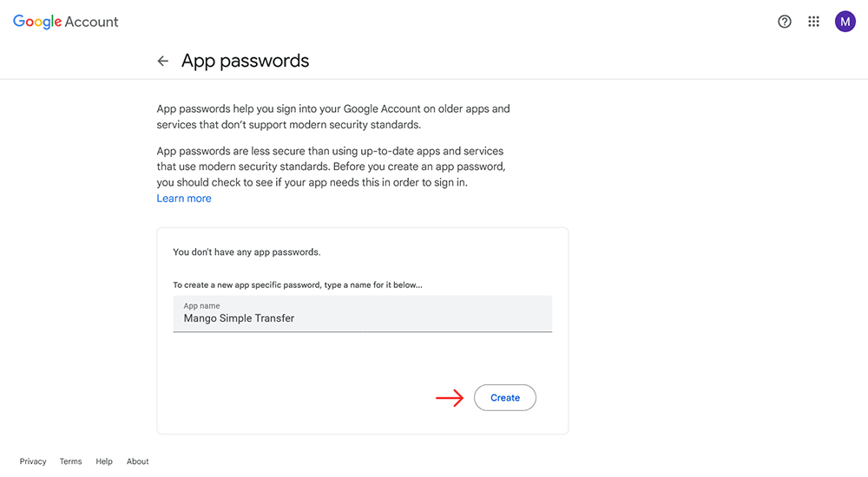Open the Help question mark icon

coord(785,22)
